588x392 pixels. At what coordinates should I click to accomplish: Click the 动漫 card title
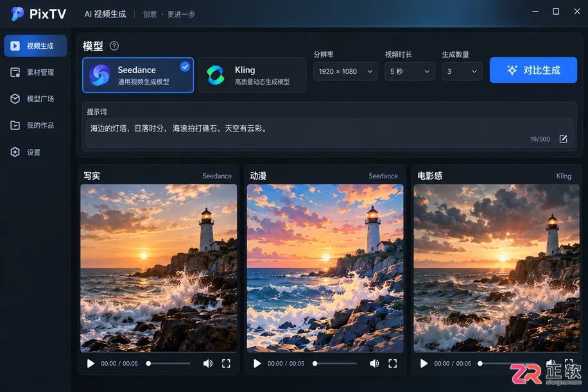[x=259, y=176]
